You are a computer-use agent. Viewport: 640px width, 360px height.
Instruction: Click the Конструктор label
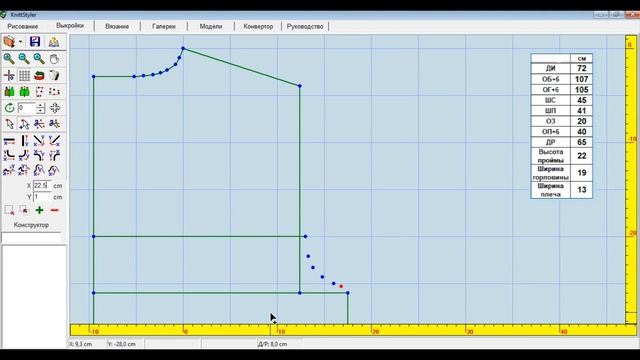31,225
